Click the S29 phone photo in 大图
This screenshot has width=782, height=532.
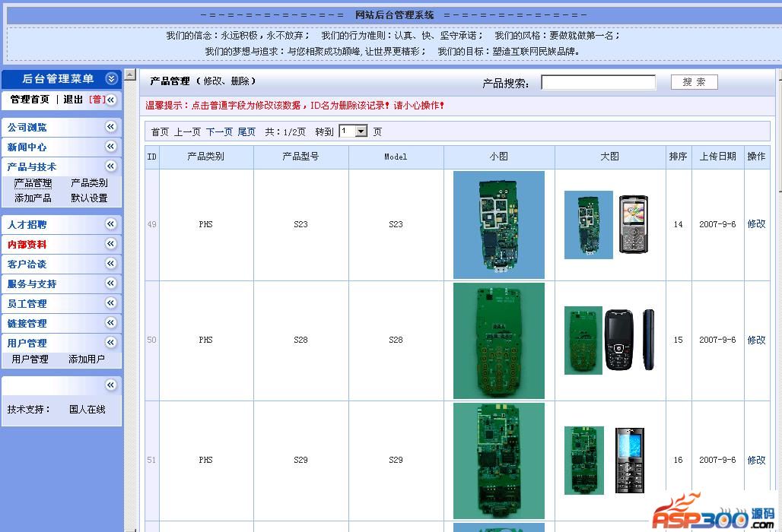coord(629,461)
